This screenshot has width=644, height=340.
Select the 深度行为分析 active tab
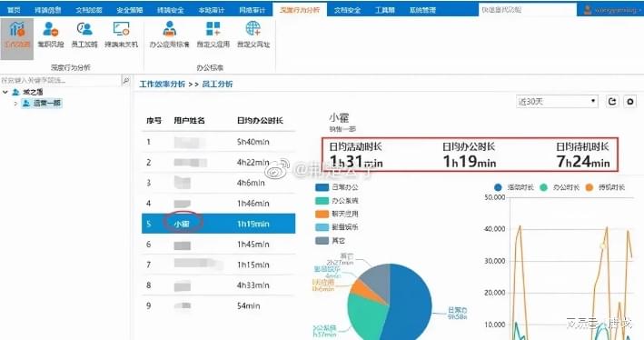300,9
